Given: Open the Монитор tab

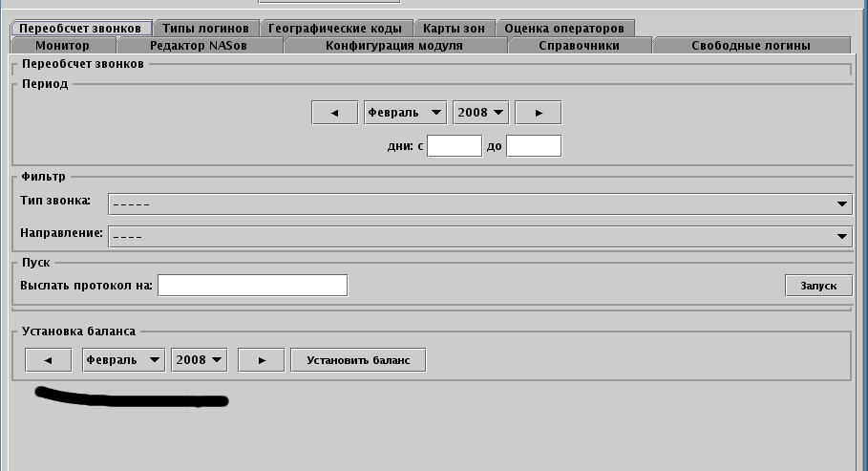Looking at the screenshot, I should pyautogui.click(x=62, y=45).
